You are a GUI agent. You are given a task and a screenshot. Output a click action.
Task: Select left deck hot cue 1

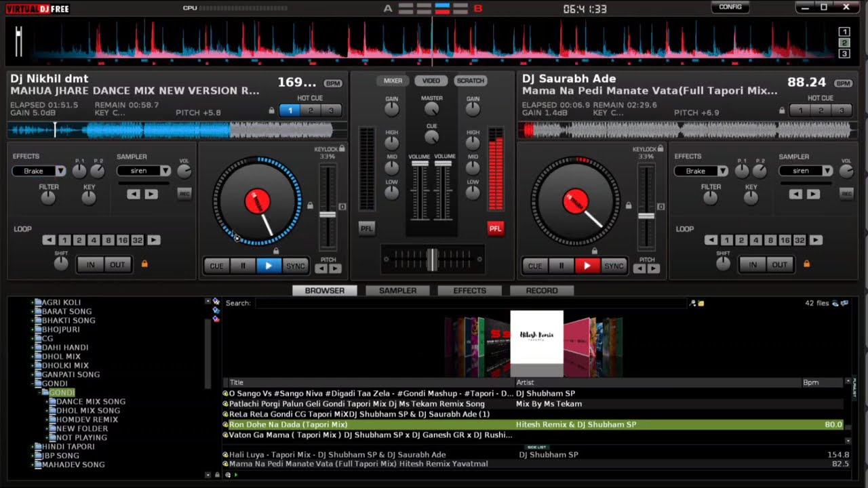coord(290,110)
